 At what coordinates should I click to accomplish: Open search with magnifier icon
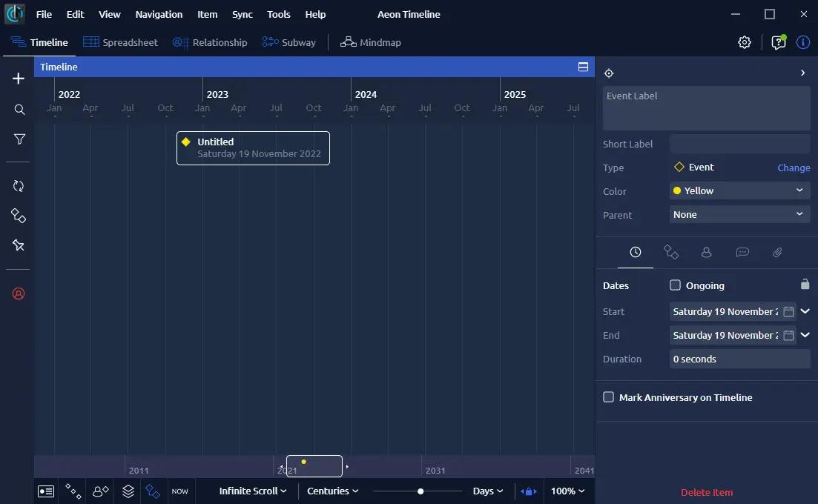19,110
